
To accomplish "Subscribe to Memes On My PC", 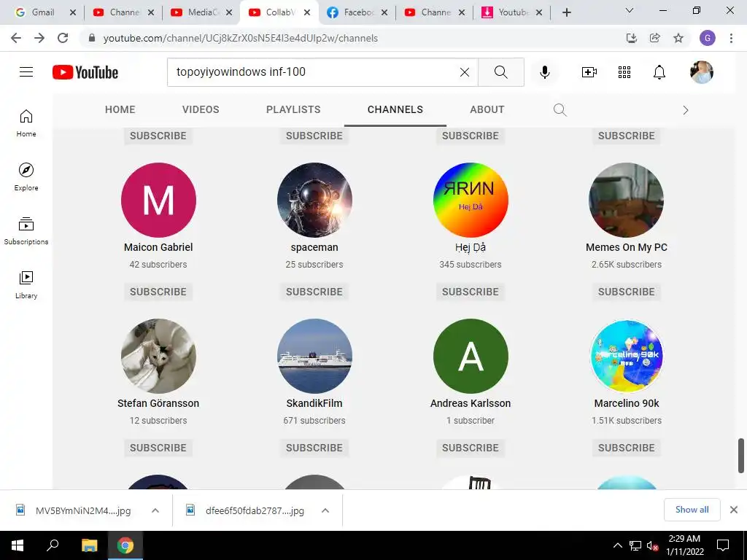I will point(627,292).
